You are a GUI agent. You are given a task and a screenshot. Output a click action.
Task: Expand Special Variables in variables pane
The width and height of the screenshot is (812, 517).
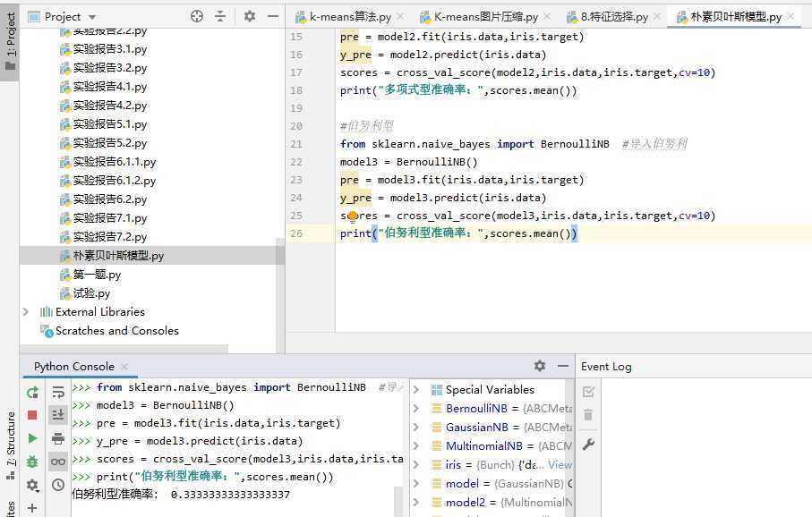point(416,390)
